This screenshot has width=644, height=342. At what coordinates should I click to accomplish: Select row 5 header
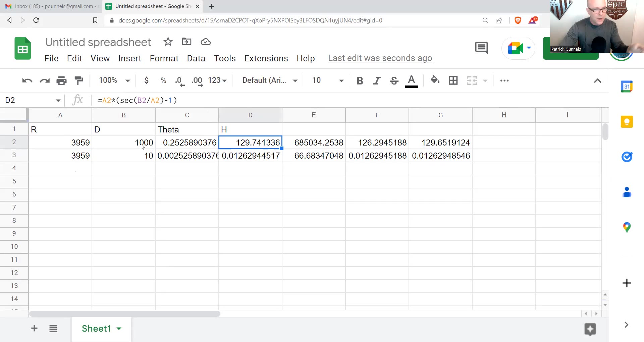tap(14, 181)
